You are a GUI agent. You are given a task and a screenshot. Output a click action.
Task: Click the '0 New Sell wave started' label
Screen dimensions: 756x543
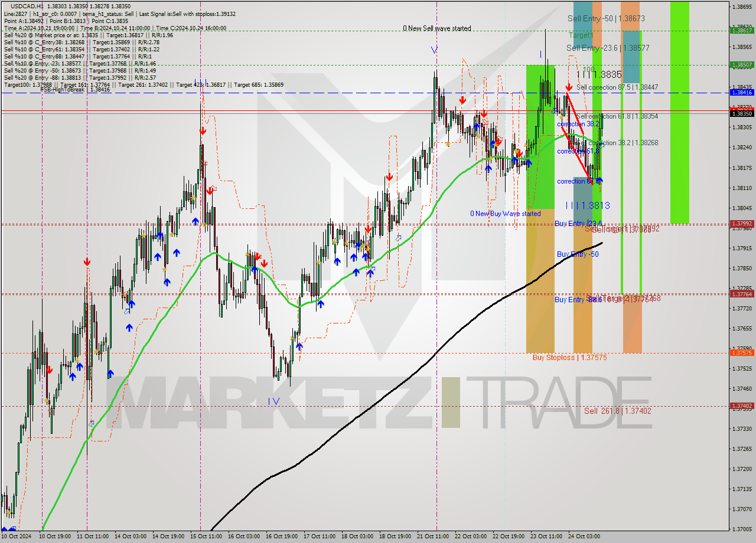[437, 28]
